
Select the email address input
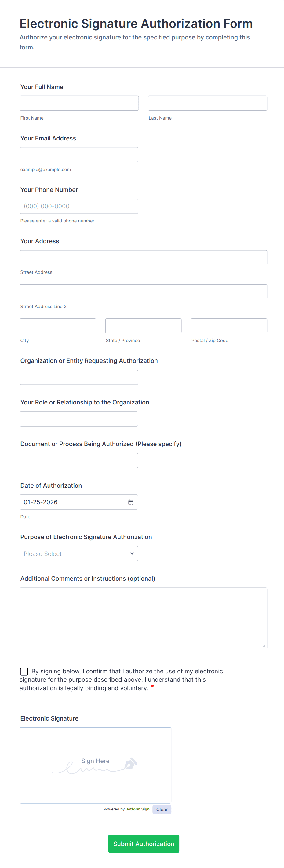[x=79, y=155]
